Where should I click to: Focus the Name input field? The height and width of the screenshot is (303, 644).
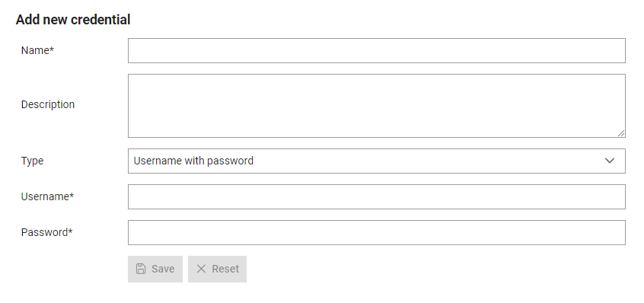[377, 50]
